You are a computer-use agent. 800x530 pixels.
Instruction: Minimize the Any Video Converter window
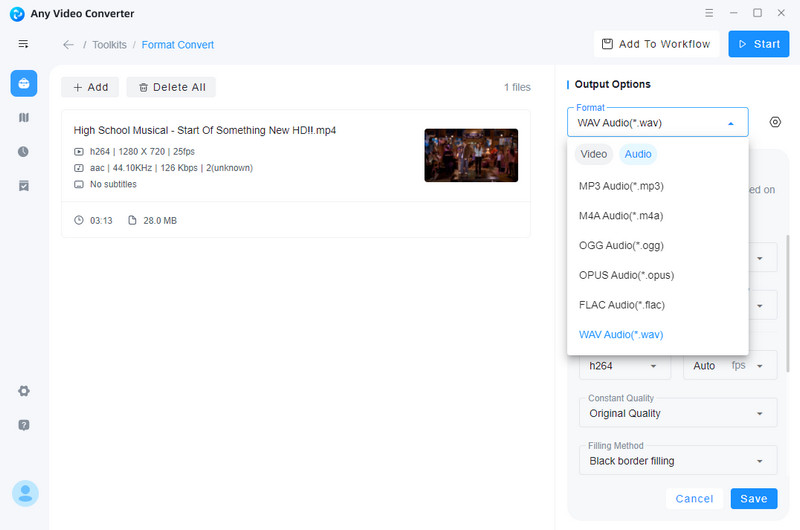tap(733, 13)
